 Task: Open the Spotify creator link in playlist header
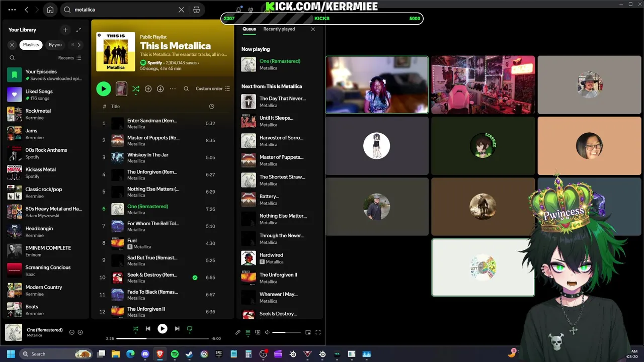tap(154, 63)
